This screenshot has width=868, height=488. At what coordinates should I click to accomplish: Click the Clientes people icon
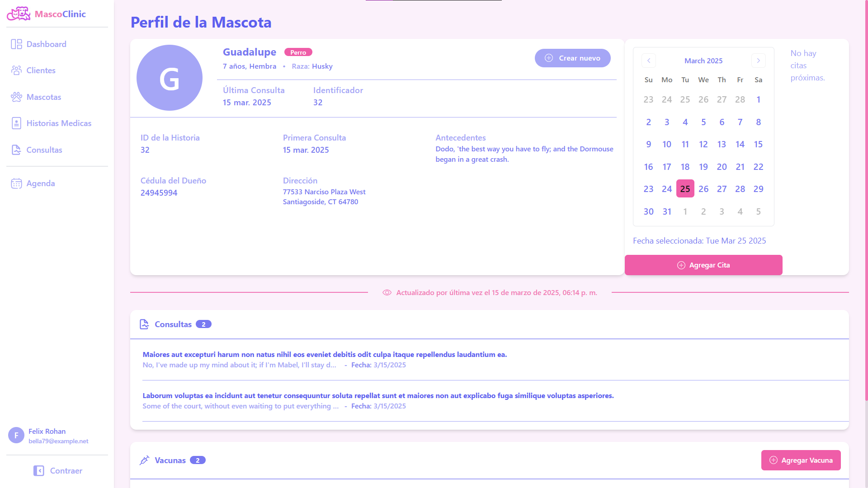(x=16, y=70)
